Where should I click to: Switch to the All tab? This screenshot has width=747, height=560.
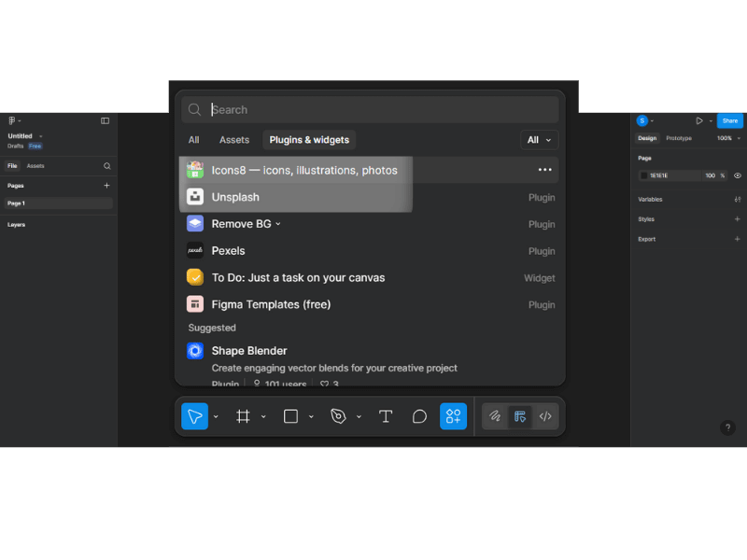click(x=193, y=140)
